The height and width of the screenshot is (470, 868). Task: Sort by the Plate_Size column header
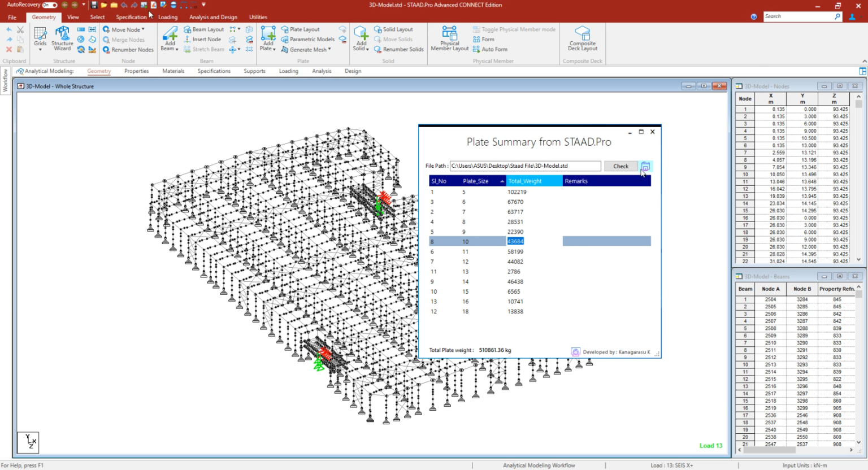coord(476,181)
